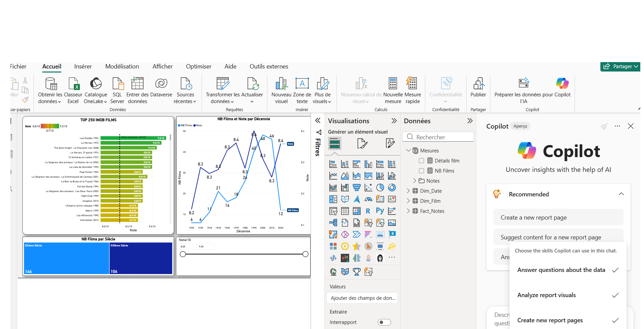
Task: Open Copilot from the ribbon
Action: pyautogui.click(x=562, y=87)
